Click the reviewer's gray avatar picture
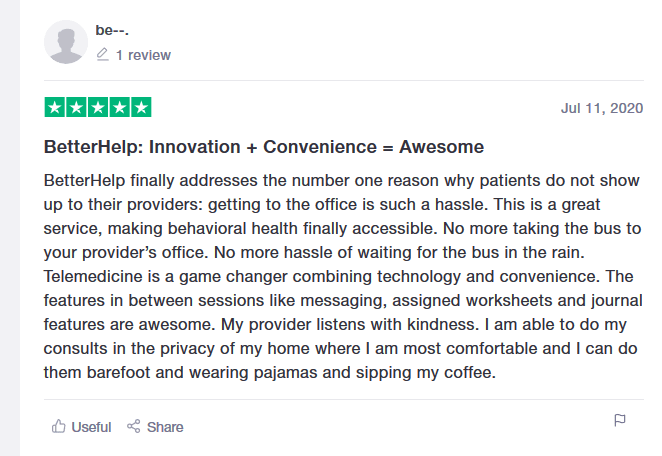Screen dimensions: 662x456 pyautogui.click(x=65, y=43)
